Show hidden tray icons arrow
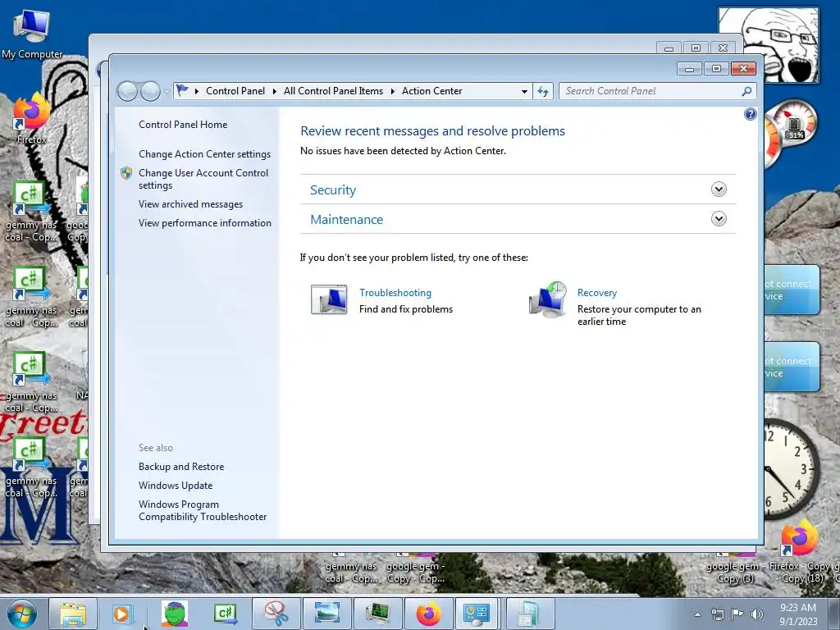This screenshot has height=630, width=840. (697, 614)
